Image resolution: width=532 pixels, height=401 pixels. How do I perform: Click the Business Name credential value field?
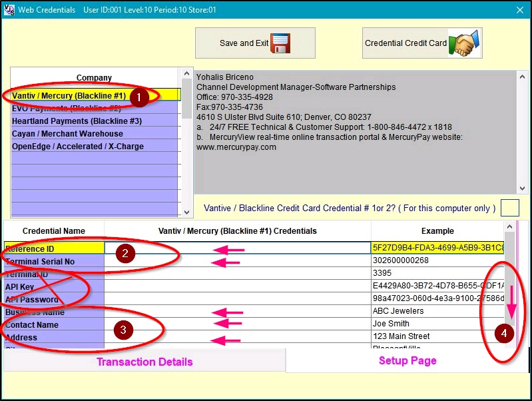238,310
